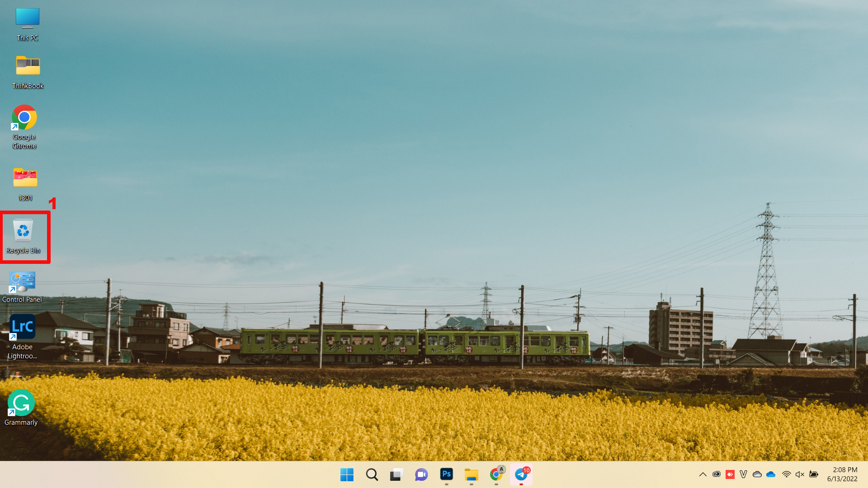Click the V input-method tray icon
The width and height of the screenshot is (868, 488).
coord(743,474)
